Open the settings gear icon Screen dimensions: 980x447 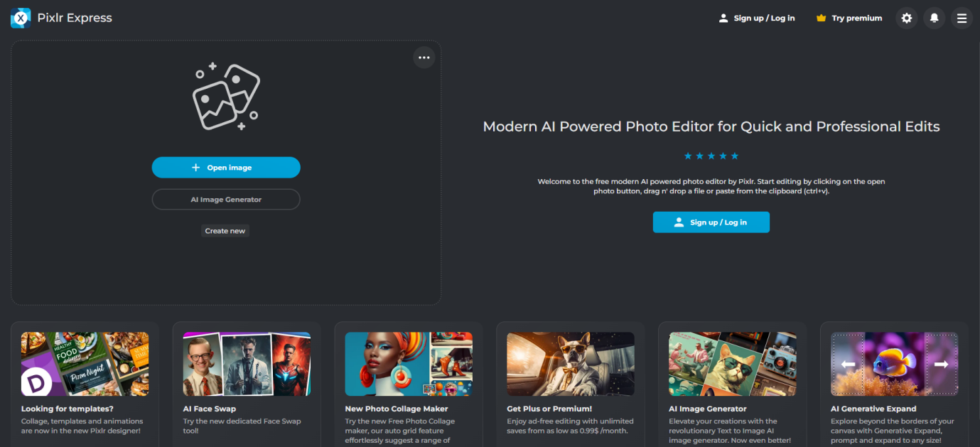906,18
